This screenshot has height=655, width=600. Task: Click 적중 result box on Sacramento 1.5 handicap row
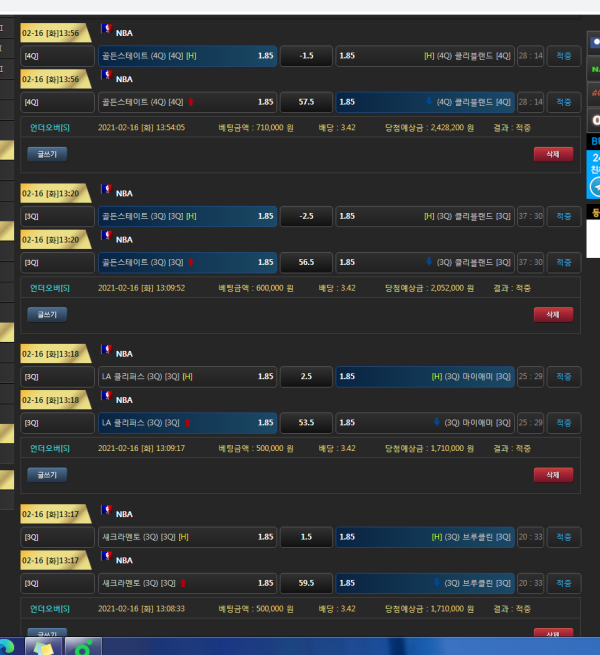[x=564, y=537]
